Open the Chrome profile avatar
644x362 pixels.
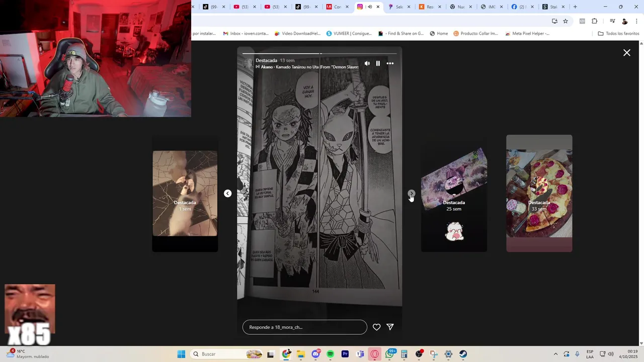coord(625,21)
